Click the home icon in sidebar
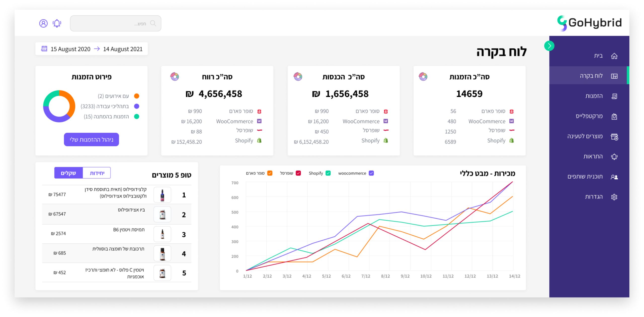644x317 pixels. [x=614, y=56]
